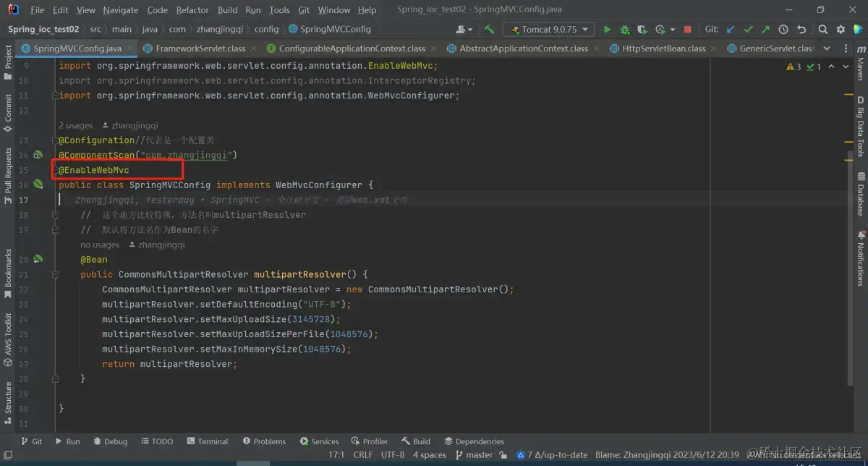This screenshot has width=868, height=466.
Task: Click the Build Project hammer icon
Action: coord(490,30)
